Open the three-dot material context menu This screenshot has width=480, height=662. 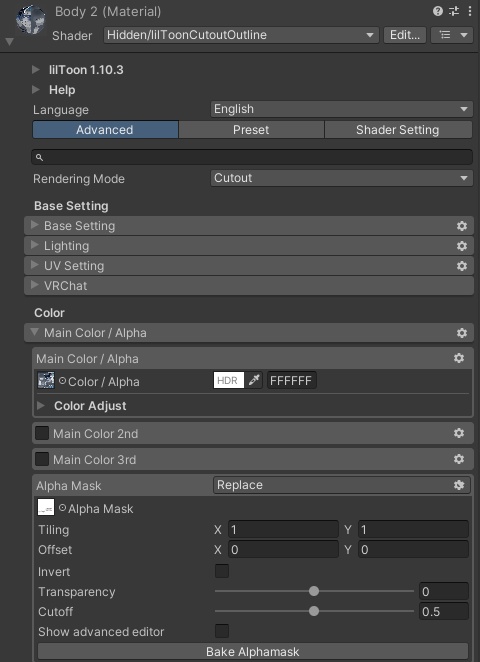(469, 11)
